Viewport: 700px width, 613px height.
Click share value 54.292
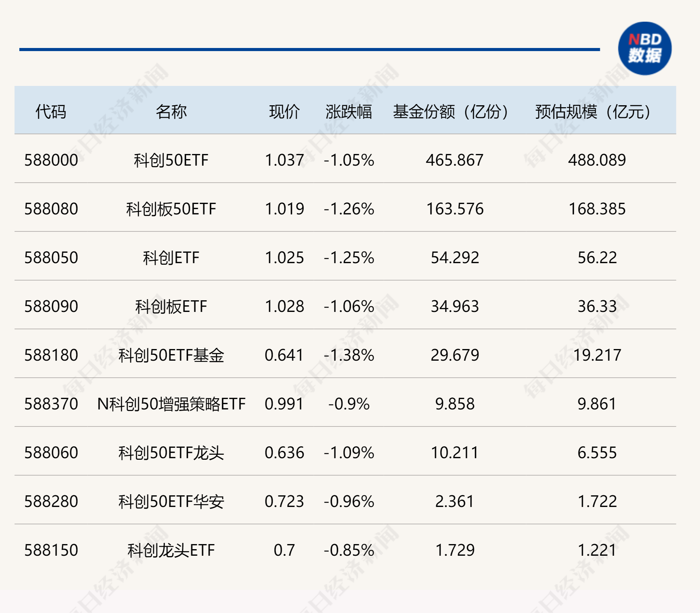coord(454,258)
